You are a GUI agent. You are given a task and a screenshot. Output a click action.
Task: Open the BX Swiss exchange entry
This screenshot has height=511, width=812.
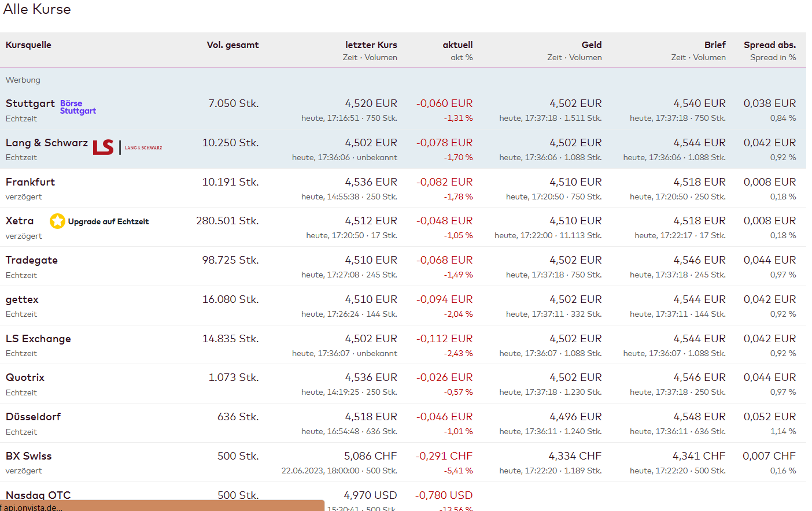[x=28, y=456]
